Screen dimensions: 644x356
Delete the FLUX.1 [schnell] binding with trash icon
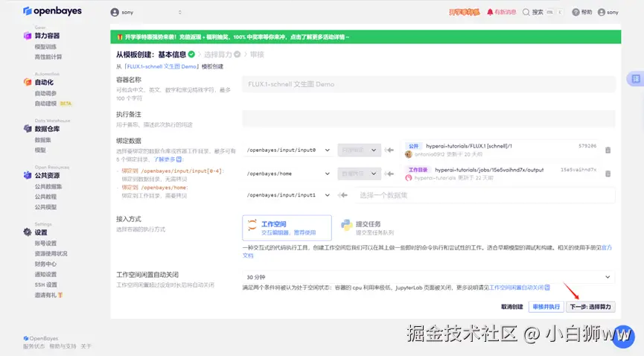608,150
